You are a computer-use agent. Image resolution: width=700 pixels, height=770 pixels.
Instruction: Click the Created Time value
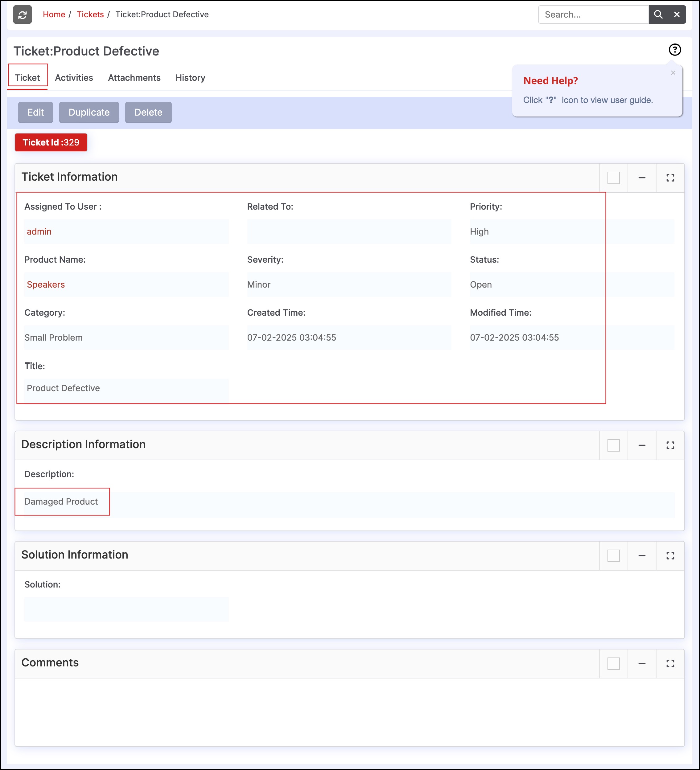(x=291, y=338)
